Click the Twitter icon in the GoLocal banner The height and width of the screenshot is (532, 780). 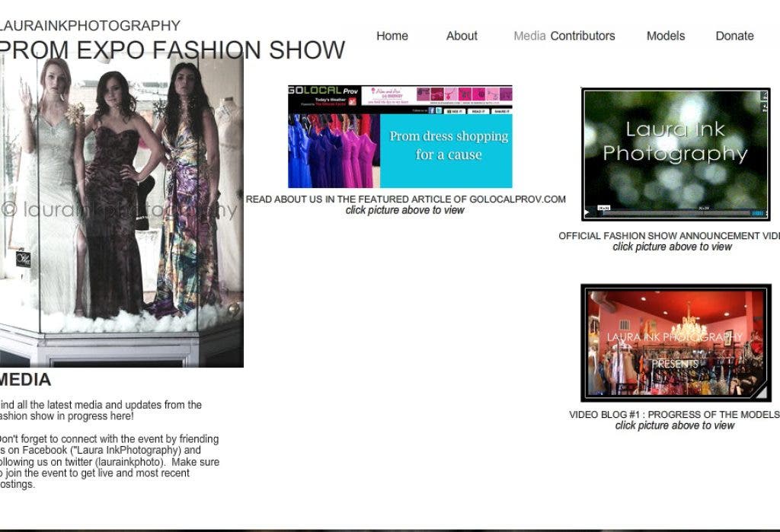(x=439, y=110)
